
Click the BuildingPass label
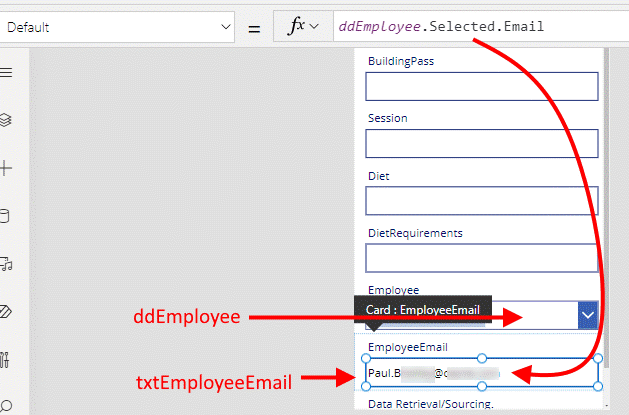(x=401, y=61)
